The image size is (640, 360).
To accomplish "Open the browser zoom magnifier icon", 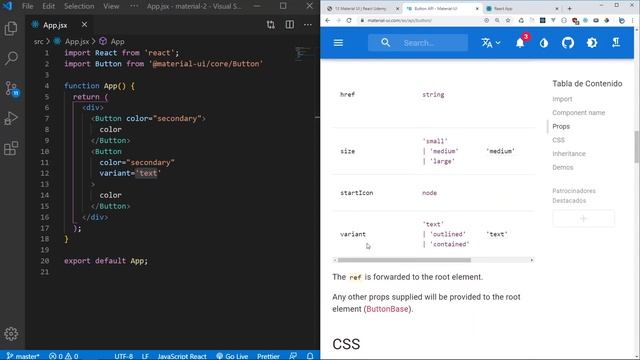I will pyautogui.click(x=497, y=20).
